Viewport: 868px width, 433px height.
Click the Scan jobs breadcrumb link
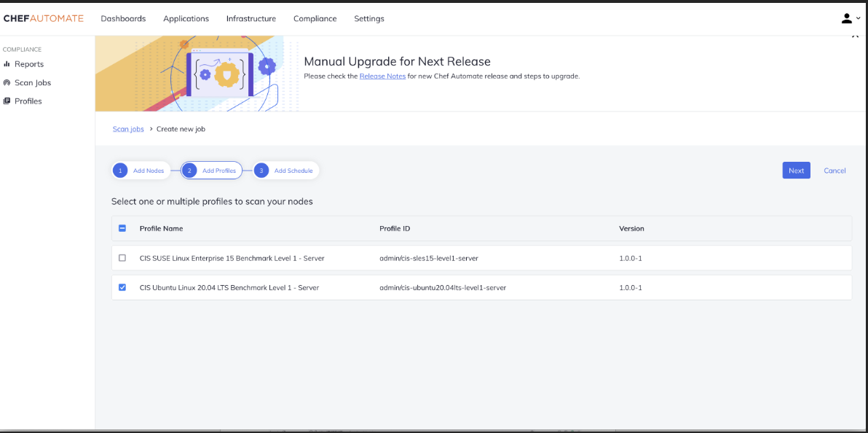tap(128, 129)
